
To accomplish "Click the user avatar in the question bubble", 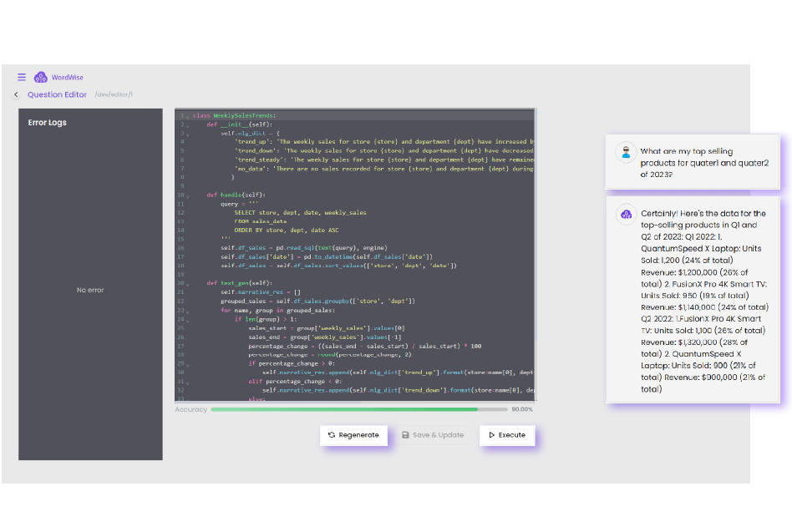I will pos(625,152).
